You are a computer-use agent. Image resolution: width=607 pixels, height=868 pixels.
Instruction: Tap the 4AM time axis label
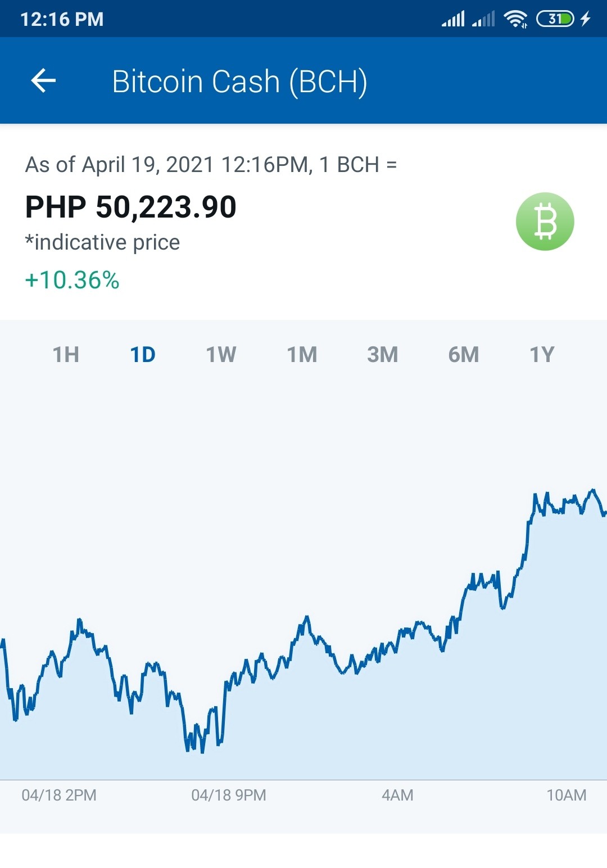point(397,795)
